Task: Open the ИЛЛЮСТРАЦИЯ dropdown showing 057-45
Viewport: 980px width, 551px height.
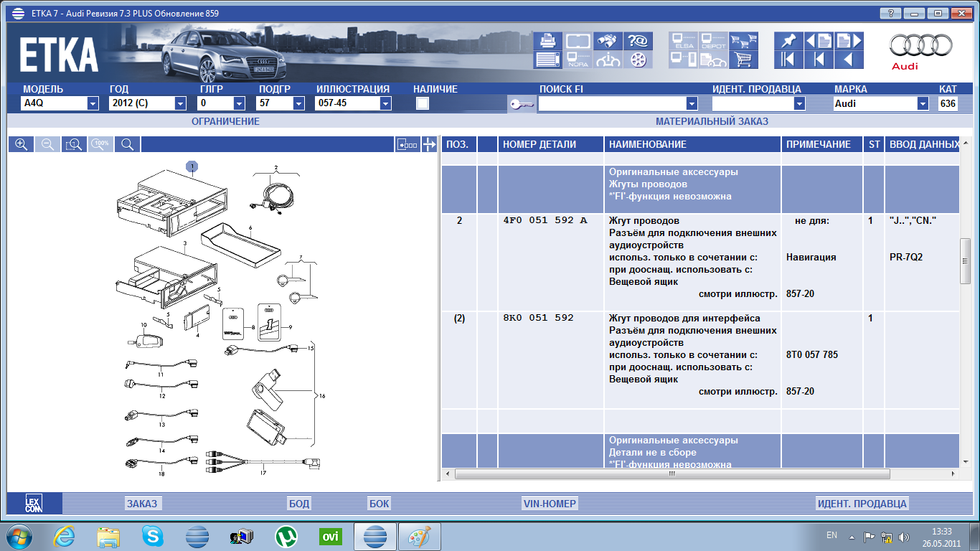Action: tap(385, 103)
